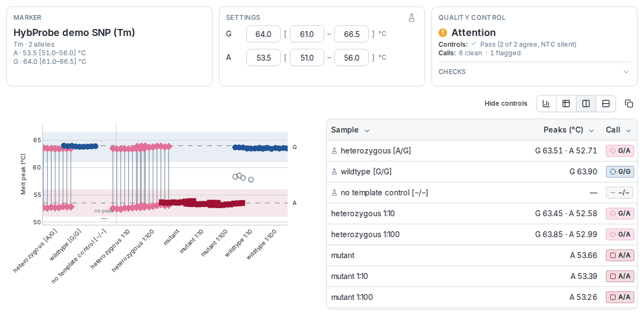Click flask icon beside no template control
The width and height of the screenshot is (644, 316).
coord(334,193)
